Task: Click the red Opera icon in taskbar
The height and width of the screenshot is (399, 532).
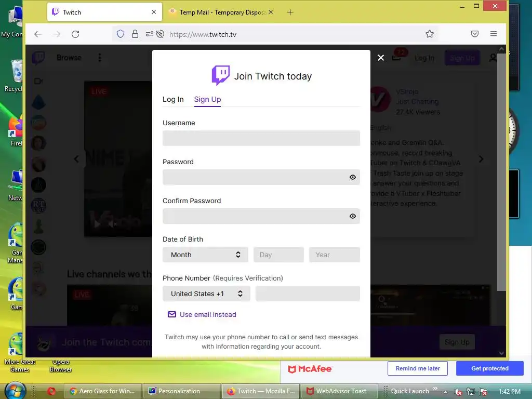Action: pos(51,391)
